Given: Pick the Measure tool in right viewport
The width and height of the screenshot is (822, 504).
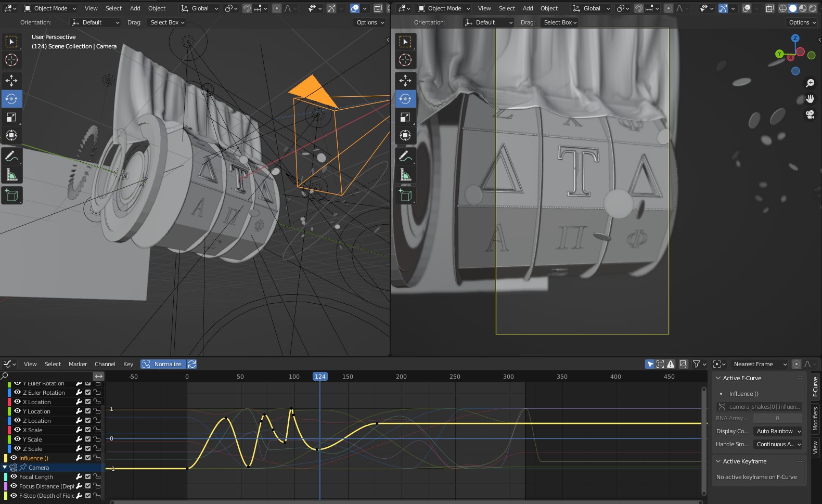Looking at the screenshot, I should 405,175.
